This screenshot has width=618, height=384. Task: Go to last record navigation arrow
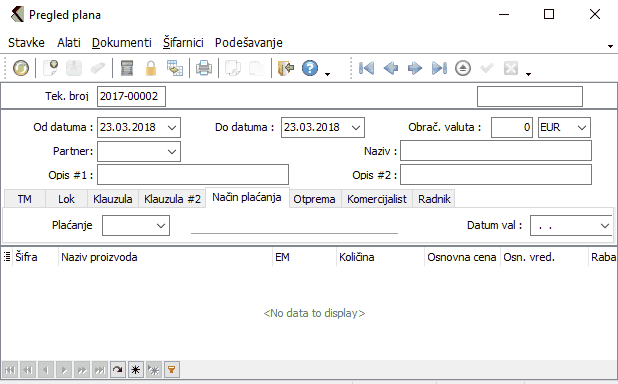click(439, 68)
